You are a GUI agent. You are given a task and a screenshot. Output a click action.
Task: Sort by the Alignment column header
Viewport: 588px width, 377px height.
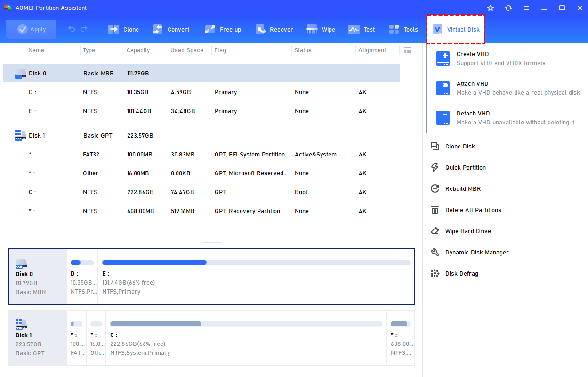[x=372, y=50]
